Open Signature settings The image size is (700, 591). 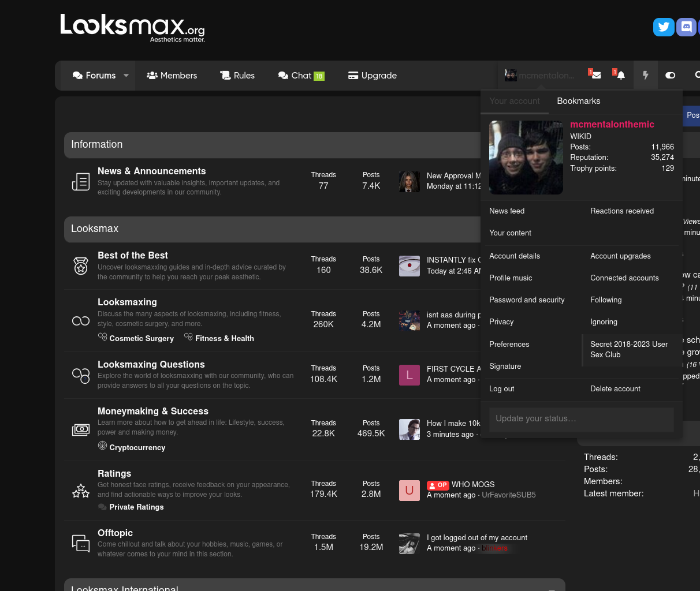[x=505, y=366]
